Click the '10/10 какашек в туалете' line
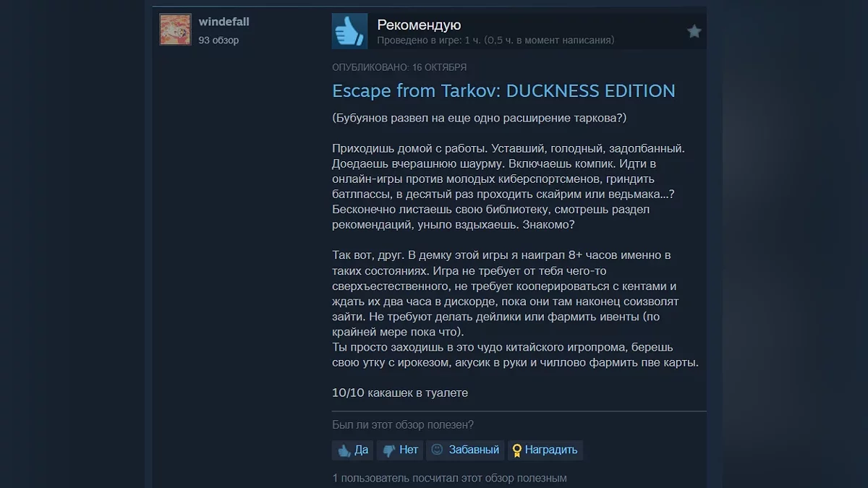The width and height of the screenshot is (868, 488). point(400,393)
